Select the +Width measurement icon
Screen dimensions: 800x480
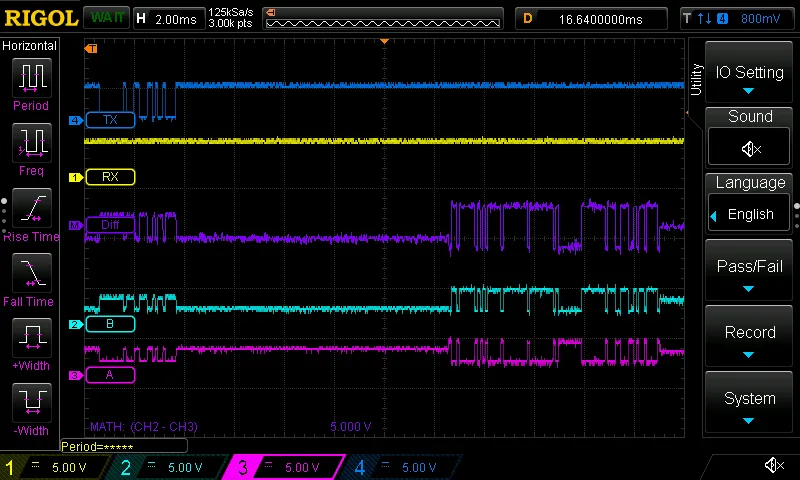tap(31, 337)
